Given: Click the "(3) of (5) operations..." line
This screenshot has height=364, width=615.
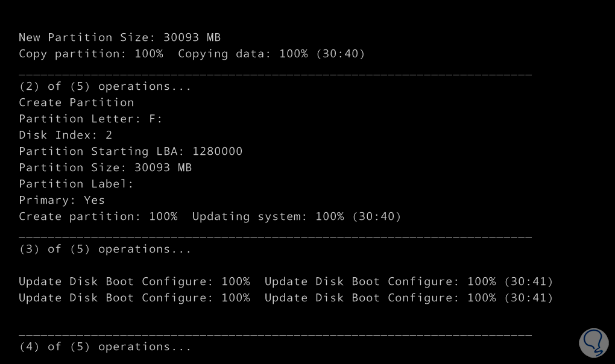Looking at the screenshot, I should (x=105, y=249).
